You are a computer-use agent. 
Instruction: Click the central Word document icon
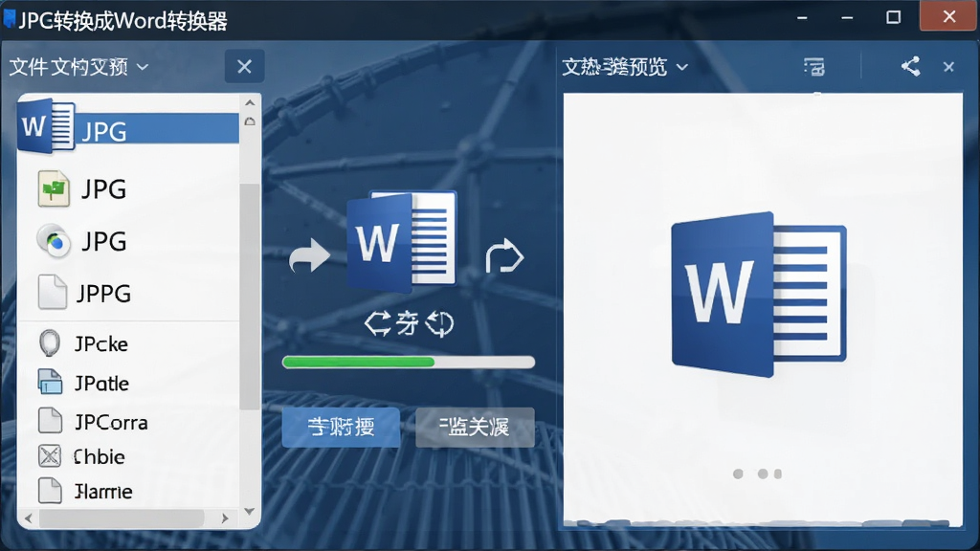(402, 240)
